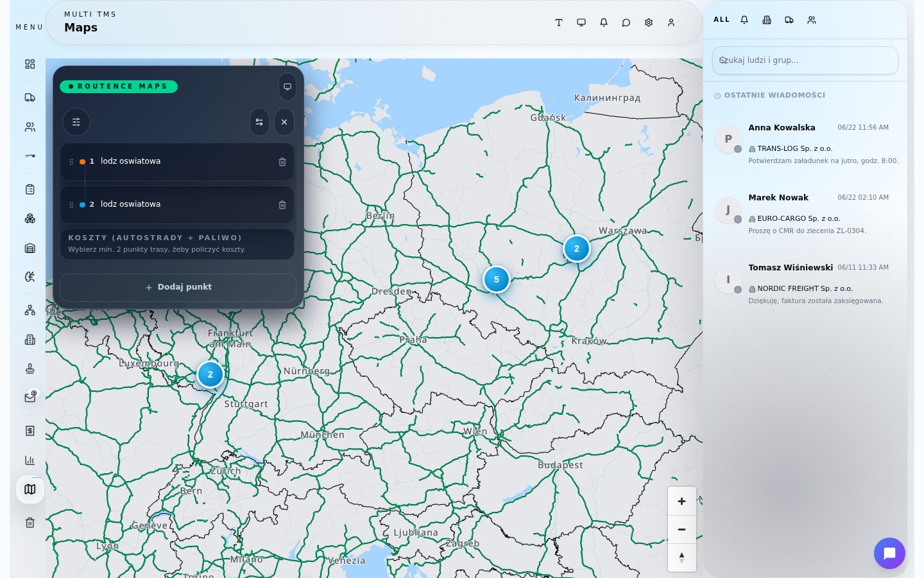Open the mail envelope icon in sidebar

(x=30, y=398)
